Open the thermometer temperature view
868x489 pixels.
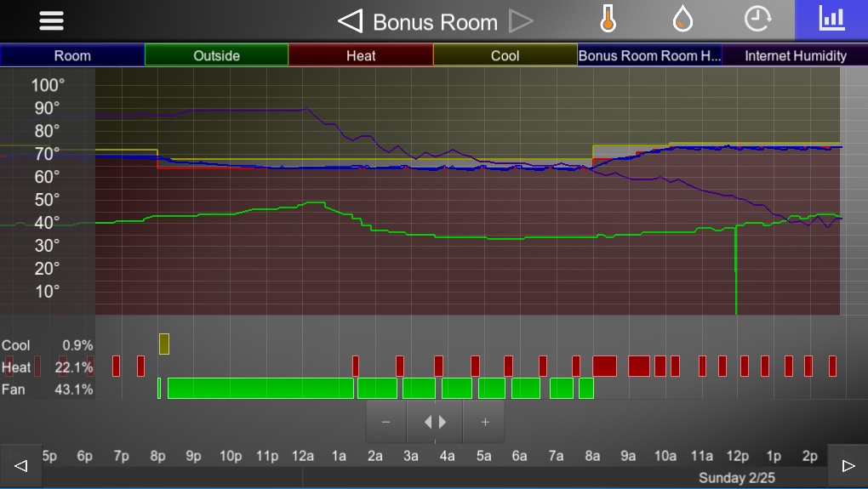coord(607,20)
